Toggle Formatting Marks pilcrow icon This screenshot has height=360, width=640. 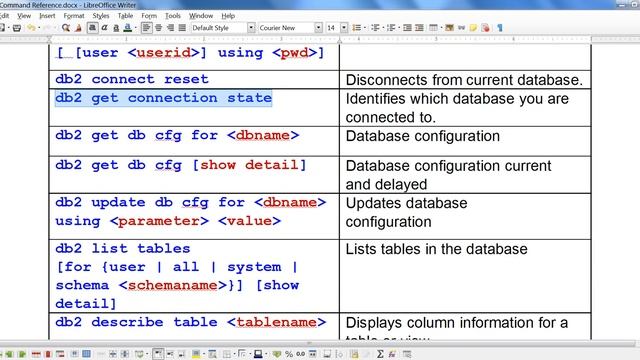(x=500, y=28)
